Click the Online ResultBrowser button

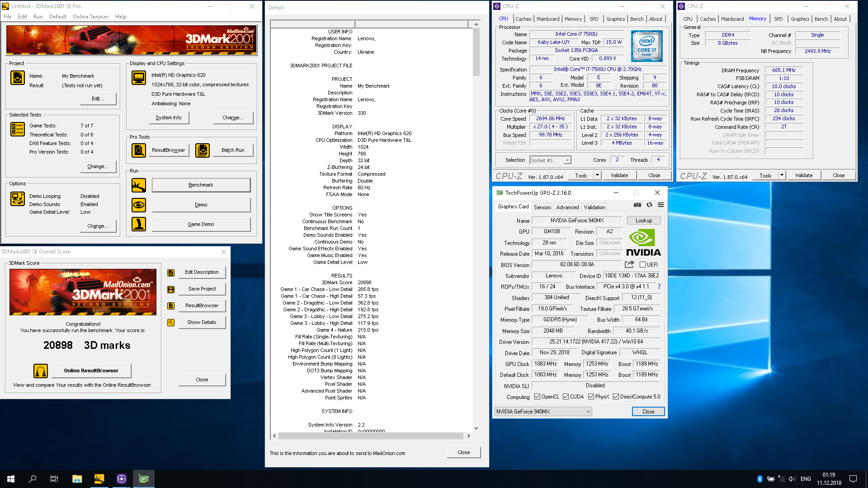coord(91,371)
